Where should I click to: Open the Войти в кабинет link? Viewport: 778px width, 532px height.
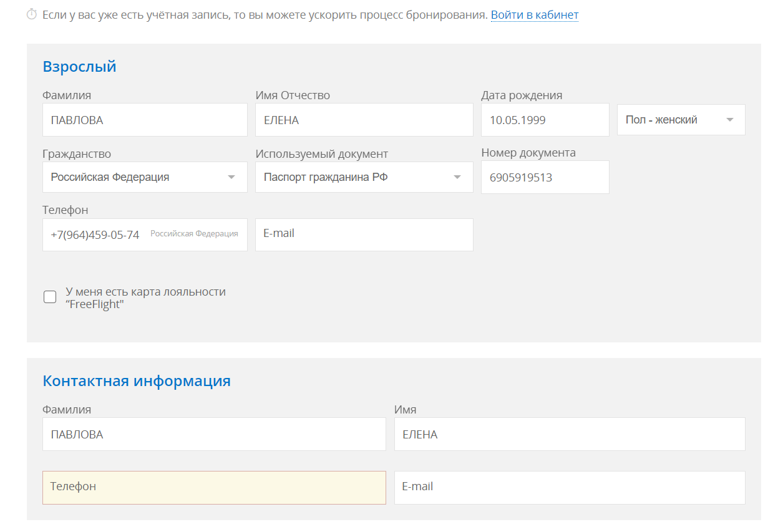tap(534, 15)
